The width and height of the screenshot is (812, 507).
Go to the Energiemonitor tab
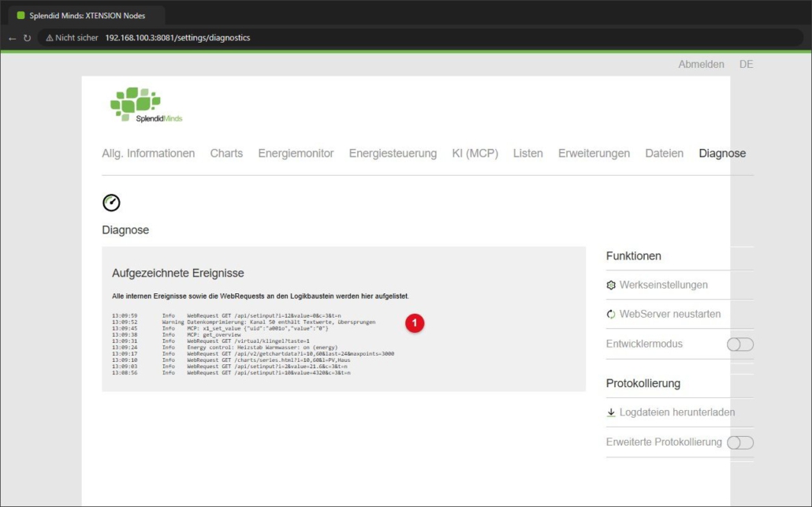click(x=296, y=153)
